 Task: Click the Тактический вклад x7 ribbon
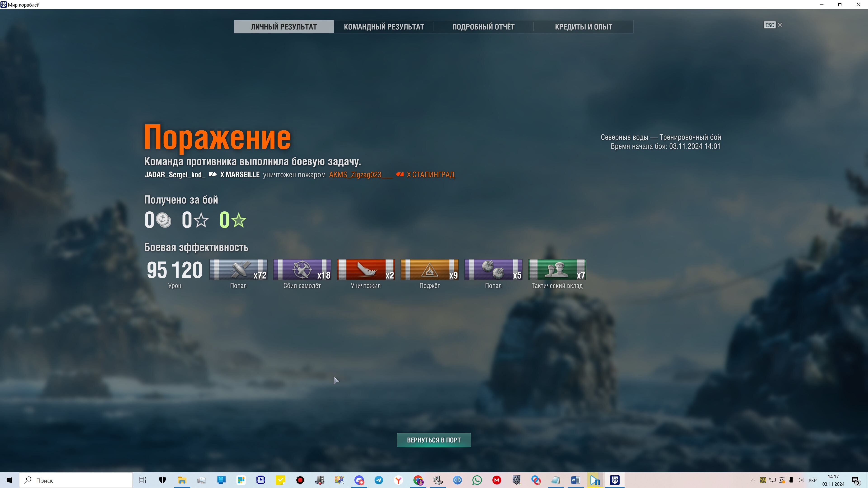tap(557, 270)
